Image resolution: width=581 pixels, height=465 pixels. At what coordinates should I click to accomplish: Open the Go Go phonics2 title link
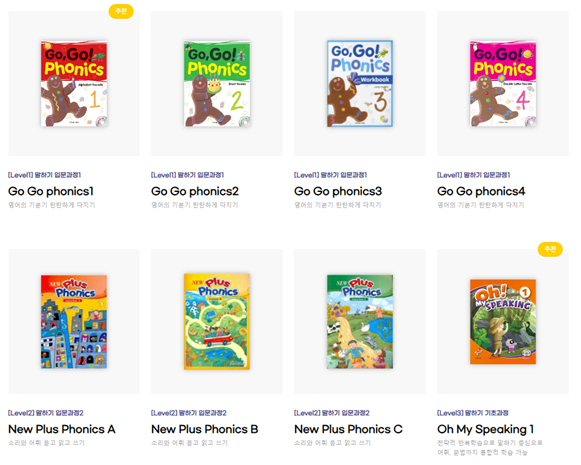(195, 191)
